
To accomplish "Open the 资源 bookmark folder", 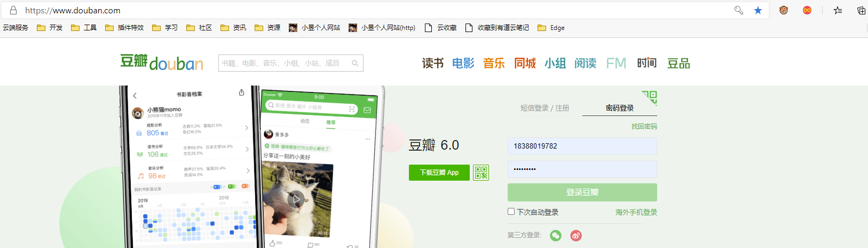I will 267,28.
